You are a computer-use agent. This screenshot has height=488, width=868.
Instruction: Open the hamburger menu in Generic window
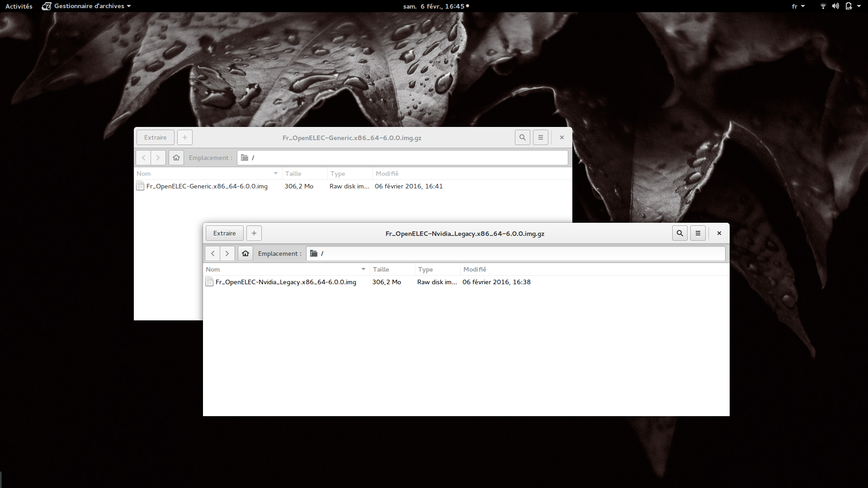click(x=541, y=137)
